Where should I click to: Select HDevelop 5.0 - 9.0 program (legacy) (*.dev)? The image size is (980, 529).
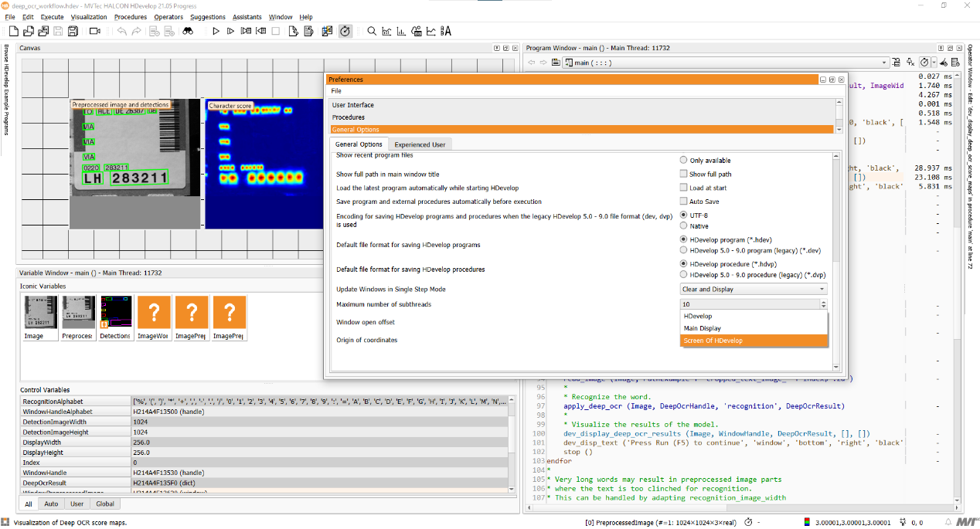(683, 250)
